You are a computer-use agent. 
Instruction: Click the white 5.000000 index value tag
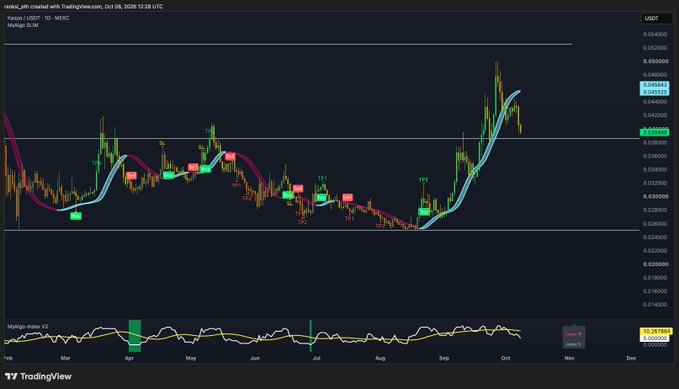pyautogui.click(x=655, y=338)
